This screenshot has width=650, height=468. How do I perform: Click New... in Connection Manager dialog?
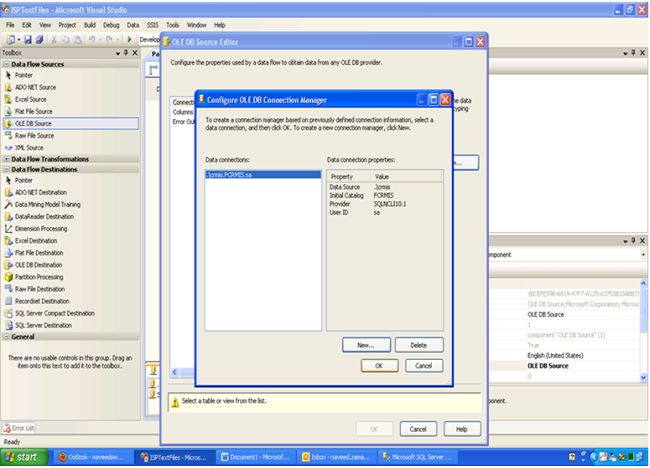pyautogui.click(x=366, y=345)
